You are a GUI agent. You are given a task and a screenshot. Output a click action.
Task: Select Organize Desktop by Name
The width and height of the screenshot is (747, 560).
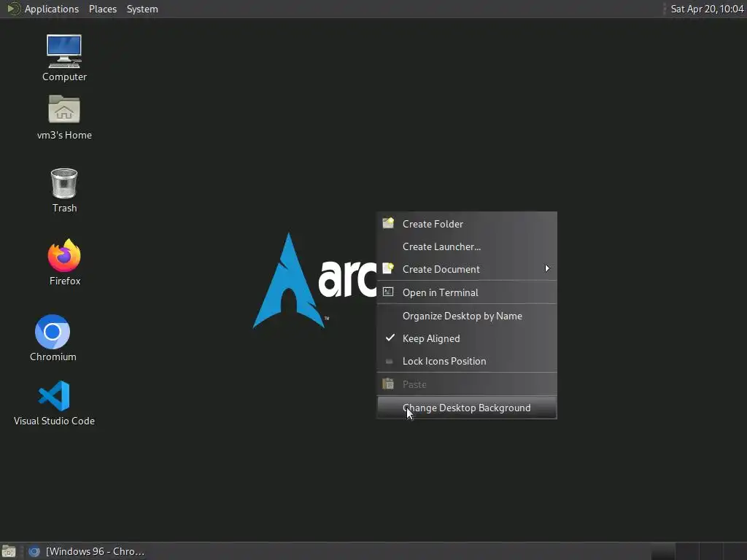[467, 316]
